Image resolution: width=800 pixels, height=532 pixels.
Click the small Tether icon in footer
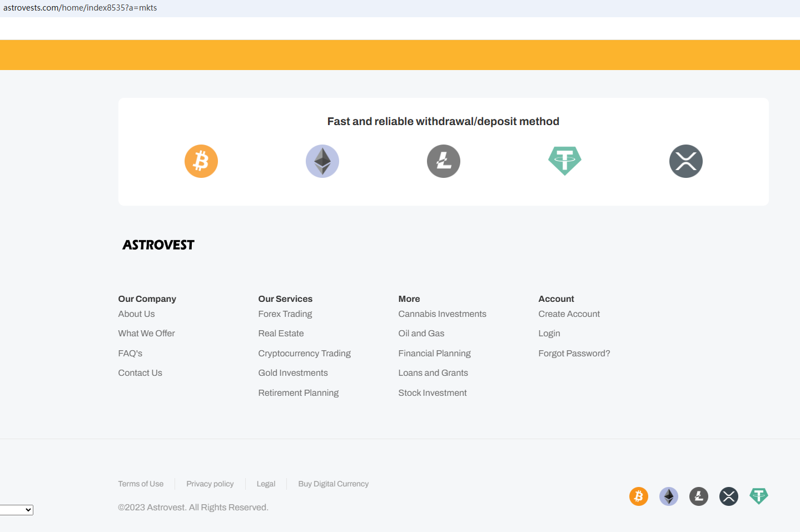coord(759,496)
